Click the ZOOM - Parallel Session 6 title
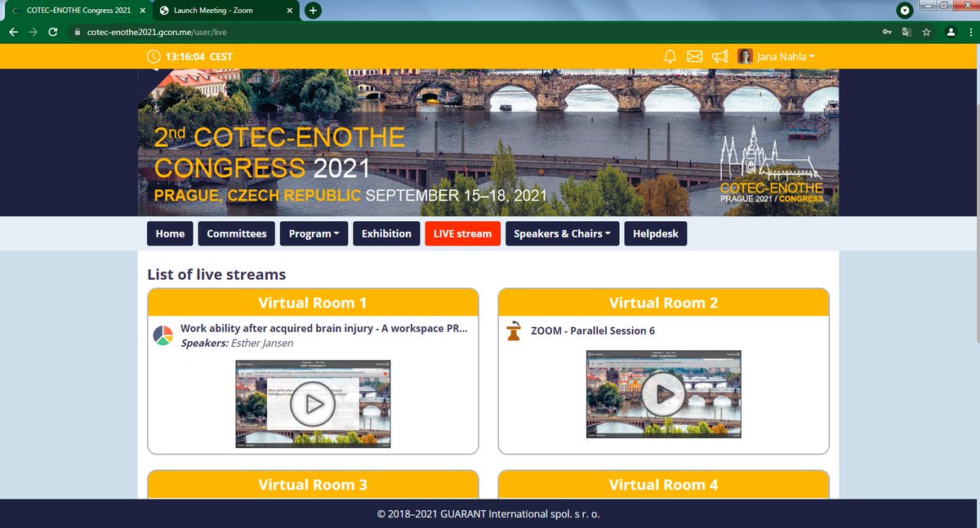Viewport: 980px width, 528px height. (x=593, y=331)
